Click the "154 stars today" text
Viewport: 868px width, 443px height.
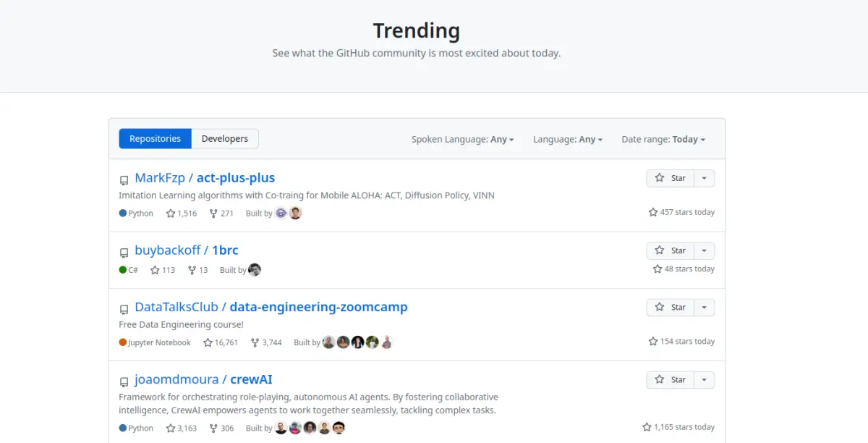[x=681, y=341]
